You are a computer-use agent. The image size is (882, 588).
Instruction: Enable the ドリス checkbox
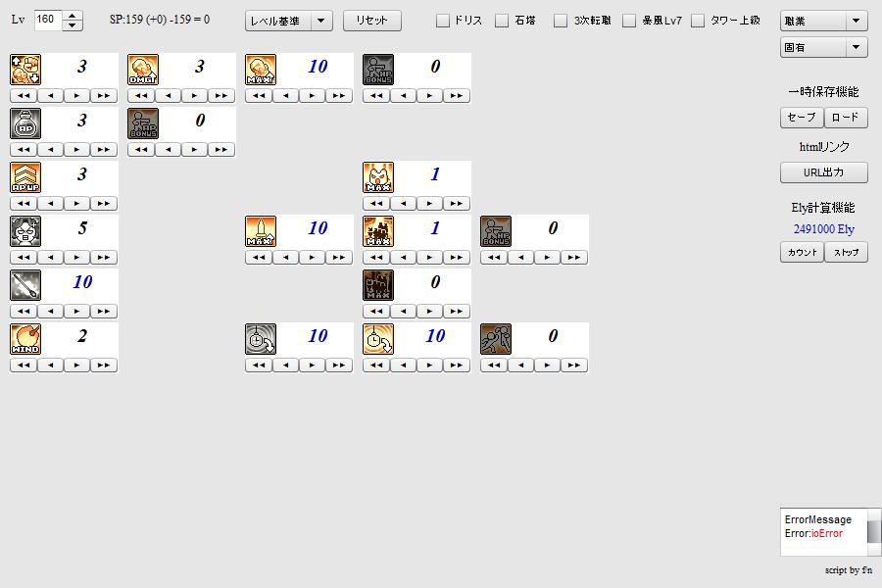[443, 21]
